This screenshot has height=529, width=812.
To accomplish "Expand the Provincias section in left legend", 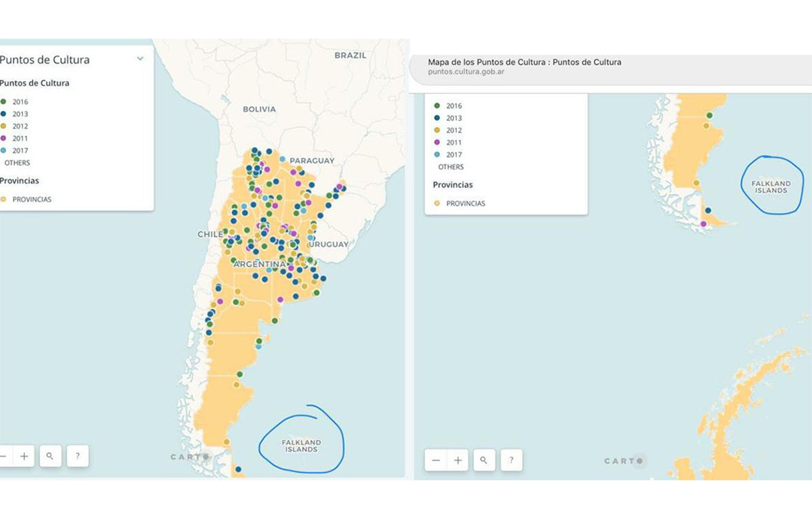I will (20, 181).
